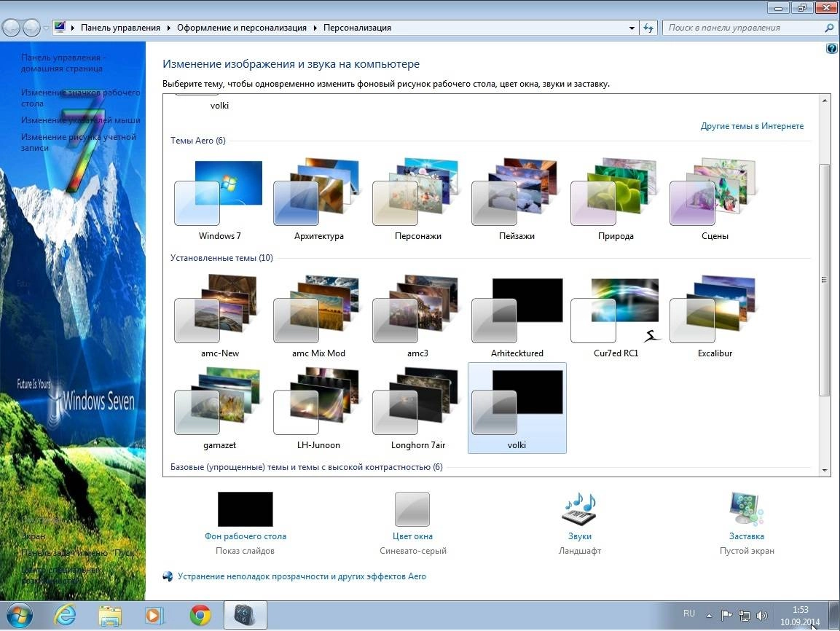
Task: Click the Установленные темы (10) group header
Action: (221, 258)
